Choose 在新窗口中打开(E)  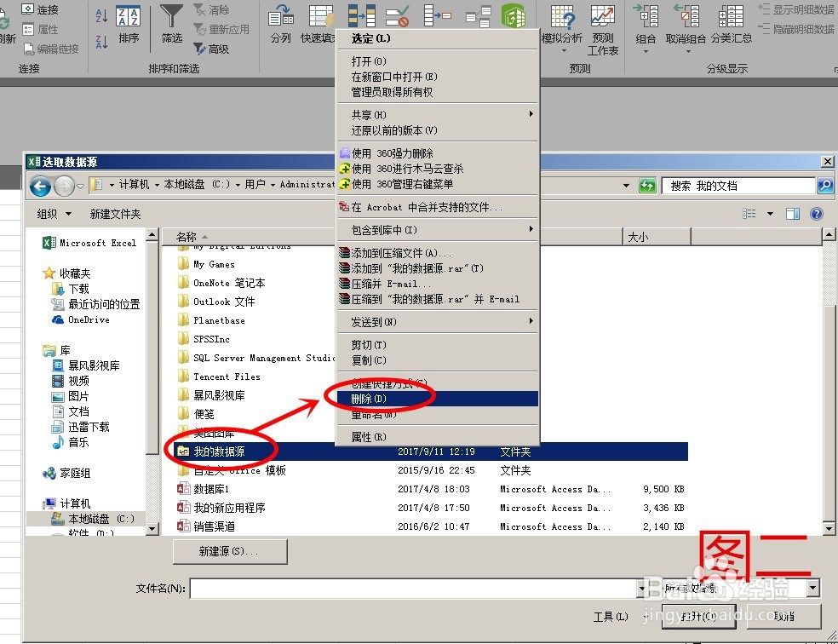(x=437, y=77)
